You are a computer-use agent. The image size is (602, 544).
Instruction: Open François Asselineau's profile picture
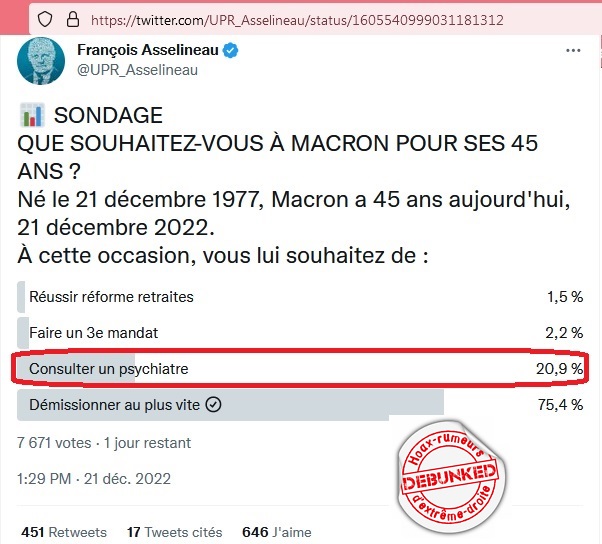tap(41, 62)
